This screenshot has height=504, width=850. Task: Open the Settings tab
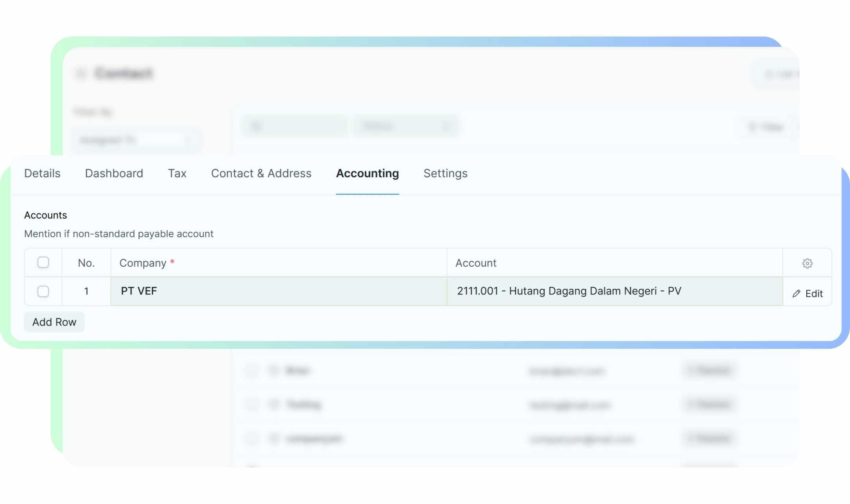pyautogui.click(x=445, y=173)
